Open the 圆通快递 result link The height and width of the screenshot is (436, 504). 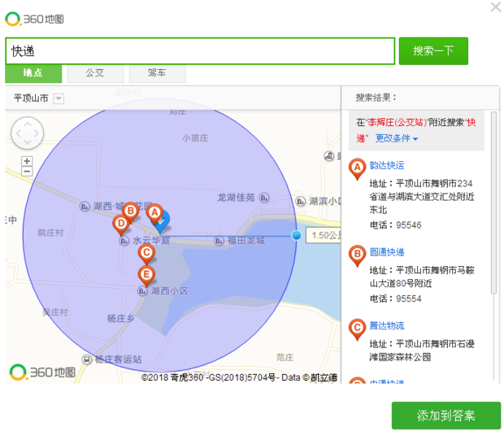click(x=387, y=252)
